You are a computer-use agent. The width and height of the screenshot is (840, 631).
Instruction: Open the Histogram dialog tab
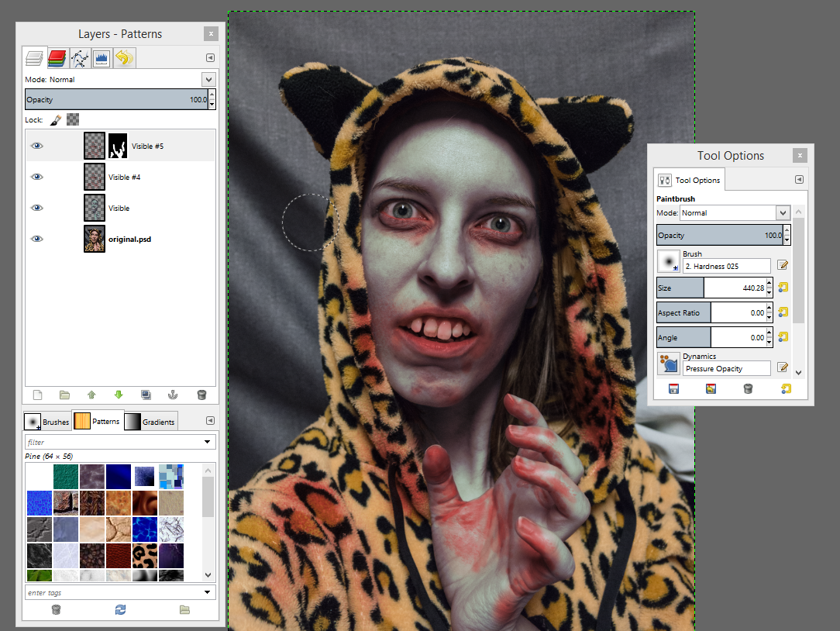click(x=102, y=57)
